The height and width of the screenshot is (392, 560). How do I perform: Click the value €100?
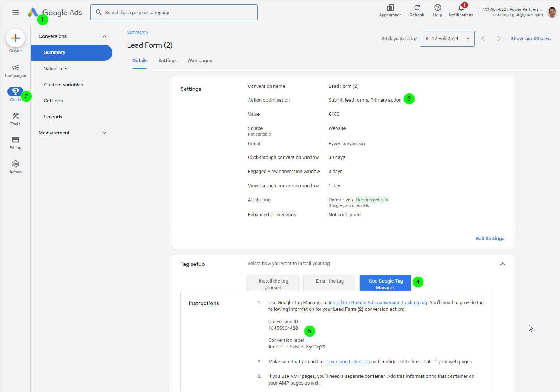(x=334, y=114)
